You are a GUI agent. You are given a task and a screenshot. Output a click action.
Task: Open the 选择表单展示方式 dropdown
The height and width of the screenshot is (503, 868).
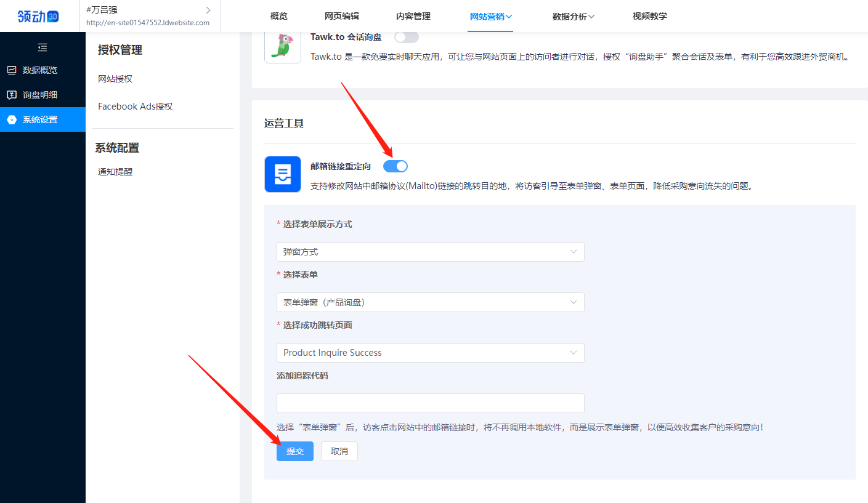click(x=430, y=252)
